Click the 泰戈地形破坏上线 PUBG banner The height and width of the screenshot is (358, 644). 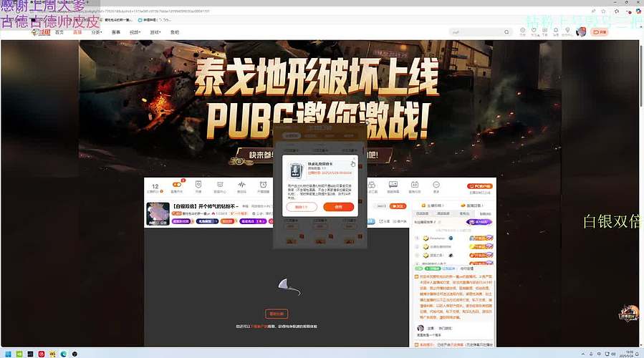[316, 99]
